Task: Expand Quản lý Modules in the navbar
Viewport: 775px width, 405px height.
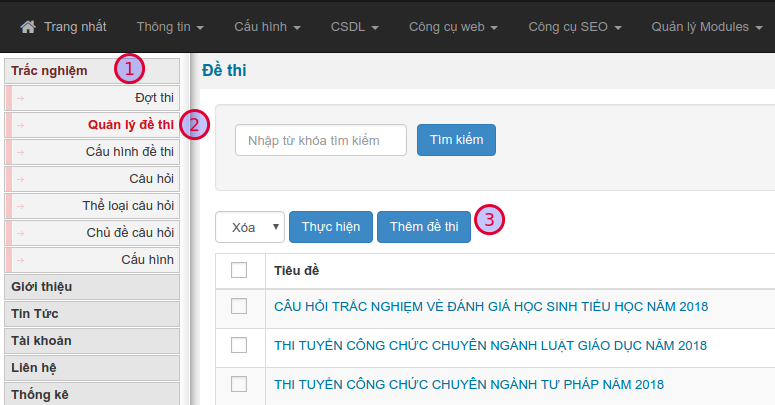Action: [x=706, y=26]
